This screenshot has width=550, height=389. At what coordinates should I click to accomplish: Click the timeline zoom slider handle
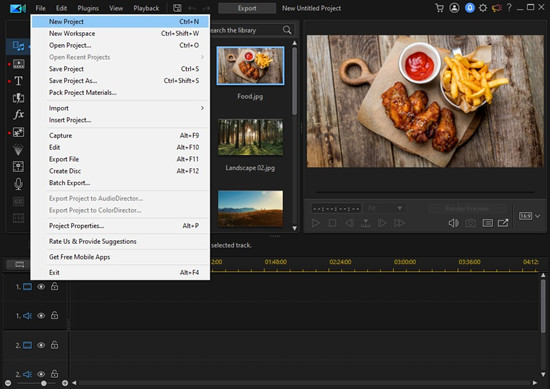click(x=43, y=383)
